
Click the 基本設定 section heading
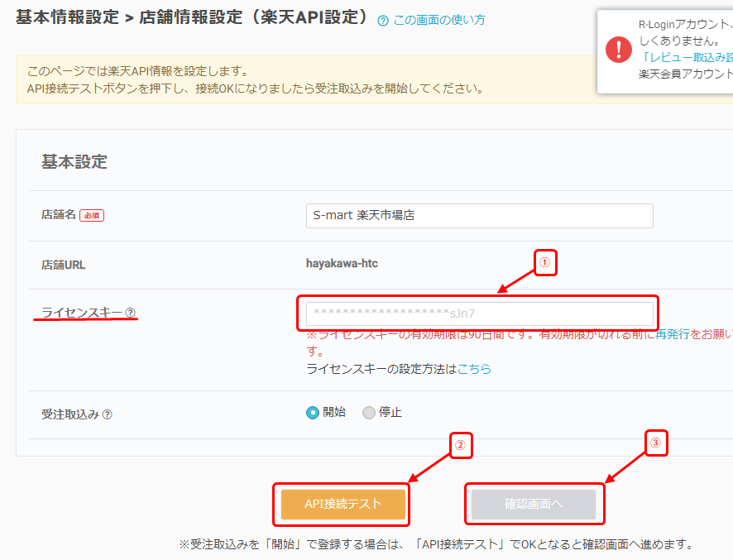point(74,161)
